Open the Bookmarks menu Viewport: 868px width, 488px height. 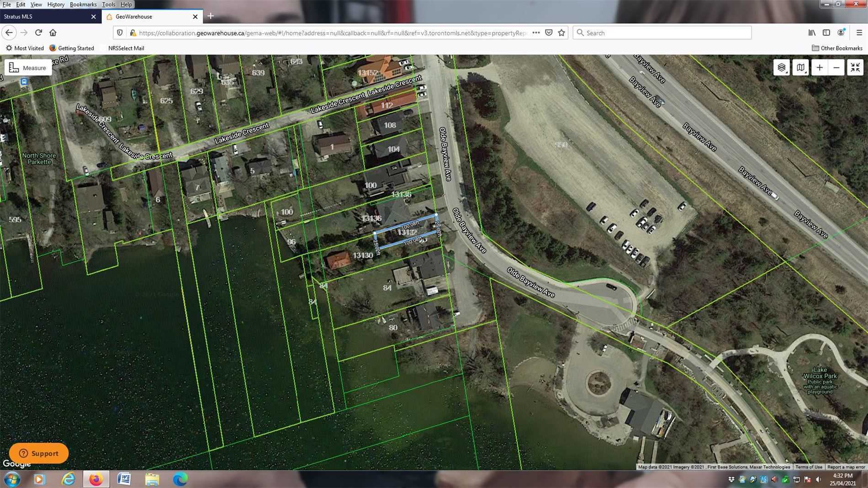click(83, 4)
